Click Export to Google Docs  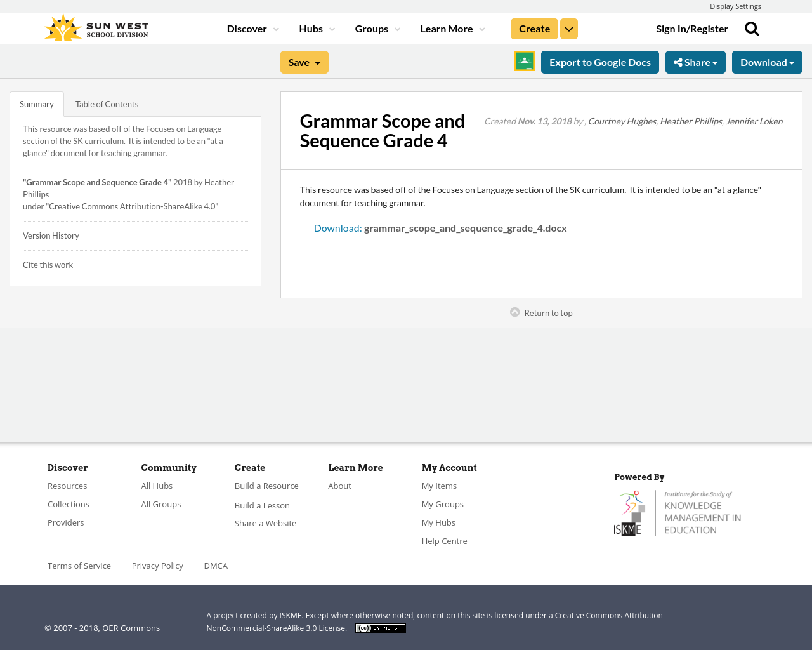(x=600, y=62)
